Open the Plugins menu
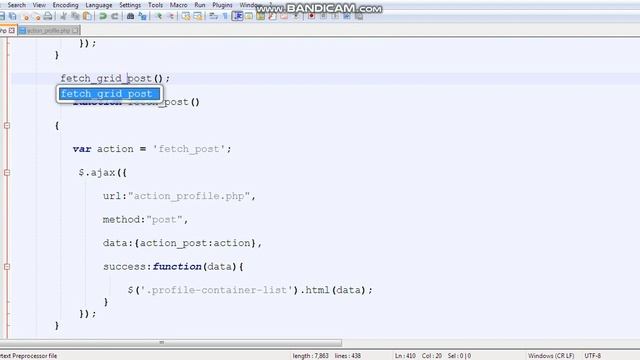The image size is (640, 360). [222, 5]
